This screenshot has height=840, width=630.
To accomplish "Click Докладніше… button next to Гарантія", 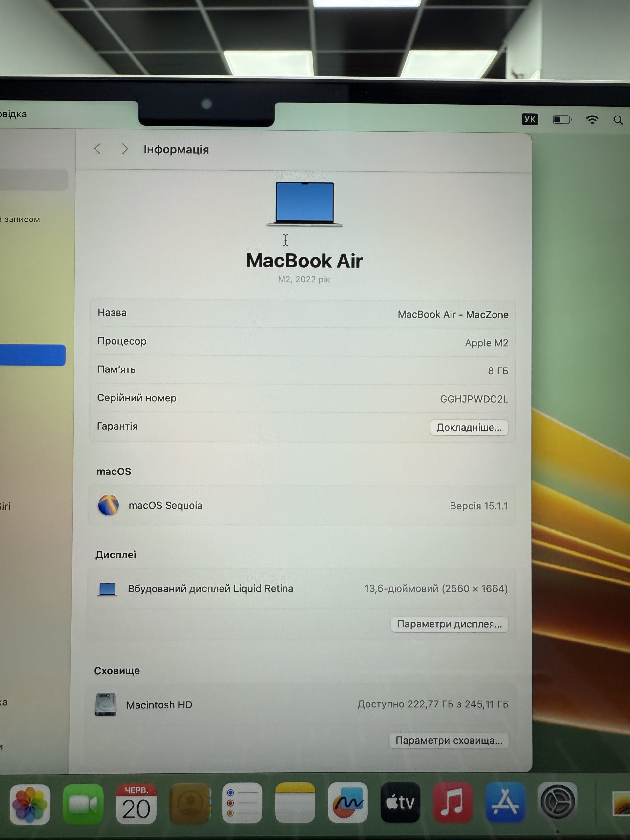I will (469, 428).
